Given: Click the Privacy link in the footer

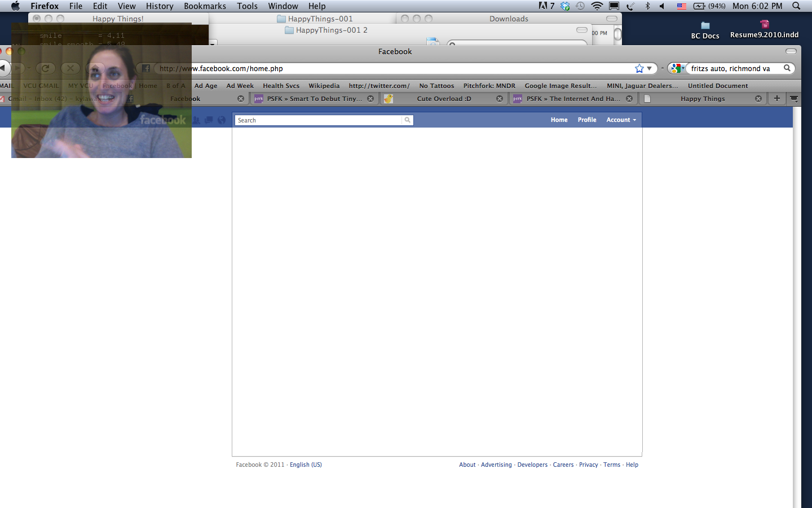Looking at the screenshot, I should tap(588, 465).
